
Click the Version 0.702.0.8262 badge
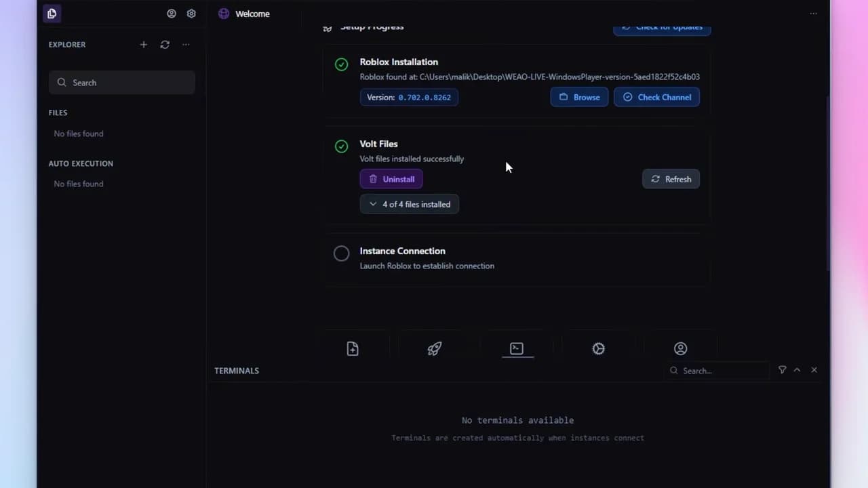[409, 97]
